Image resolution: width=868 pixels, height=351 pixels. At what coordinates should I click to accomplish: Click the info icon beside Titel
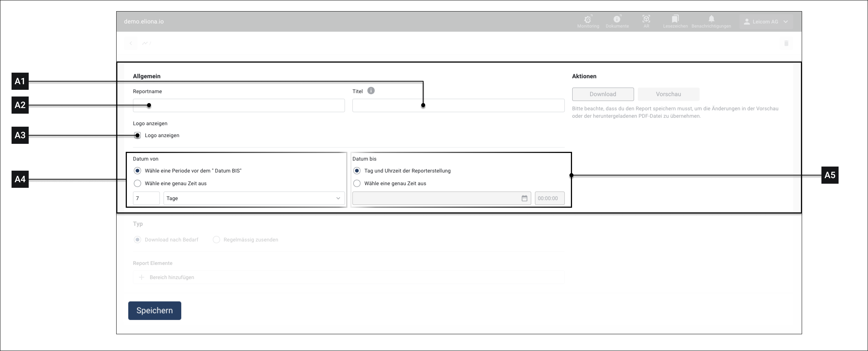(x=371, y=91)
